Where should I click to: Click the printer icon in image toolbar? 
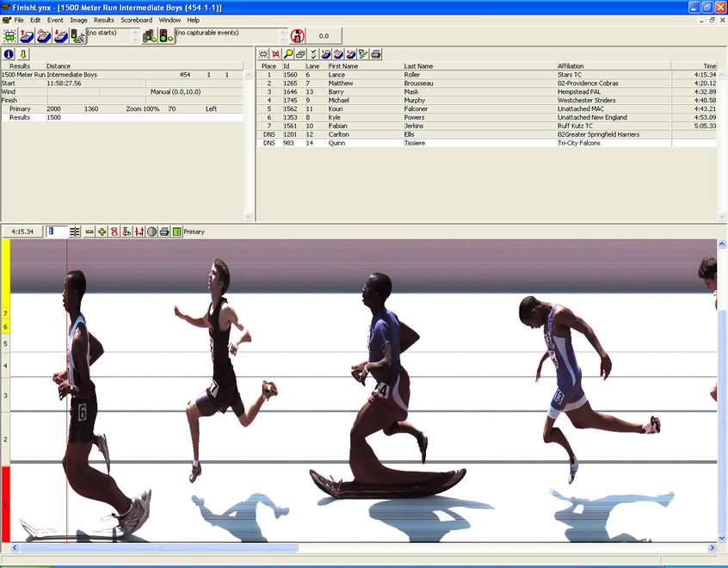pyautogui.click(x=164, y=232)
